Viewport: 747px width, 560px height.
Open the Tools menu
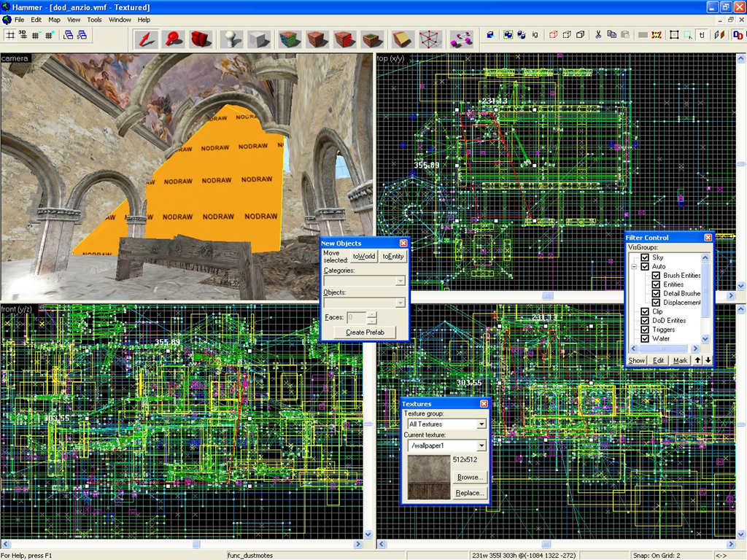pos(94,20)
